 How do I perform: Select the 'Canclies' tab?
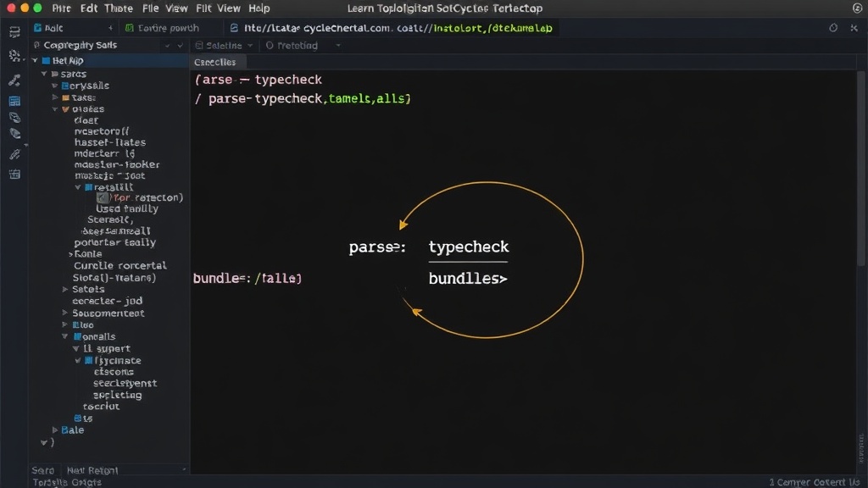(x=214, y=62)
